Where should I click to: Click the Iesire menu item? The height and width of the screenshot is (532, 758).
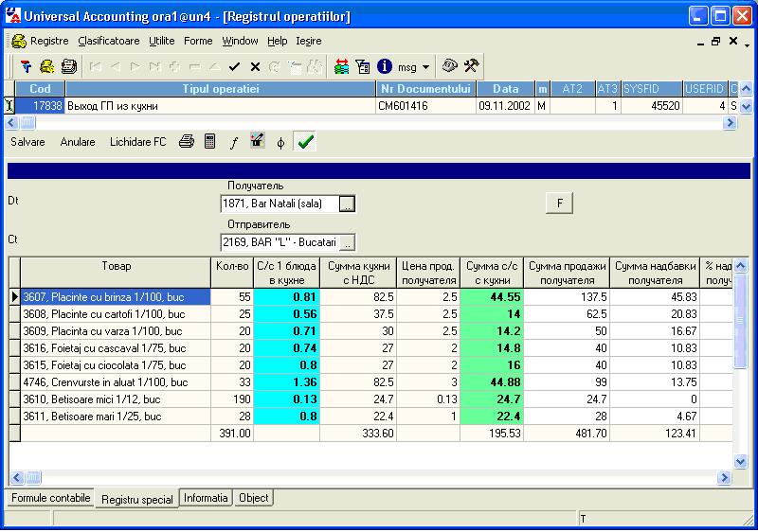coord(309,41)
